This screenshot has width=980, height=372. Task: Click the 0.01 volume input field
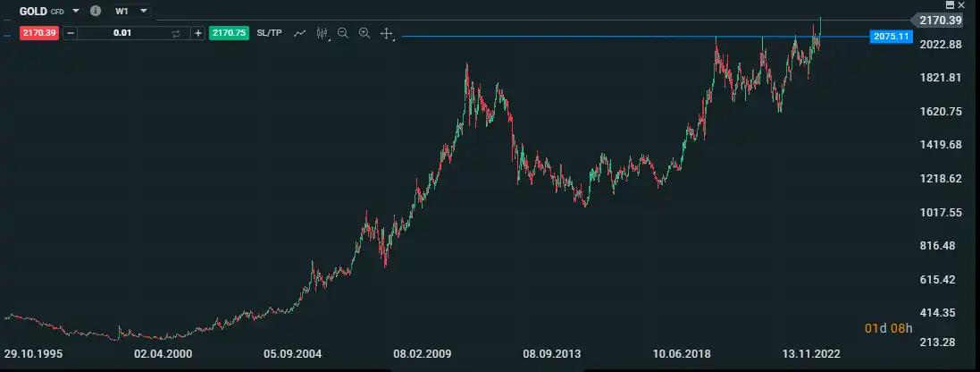coord(121,33)
